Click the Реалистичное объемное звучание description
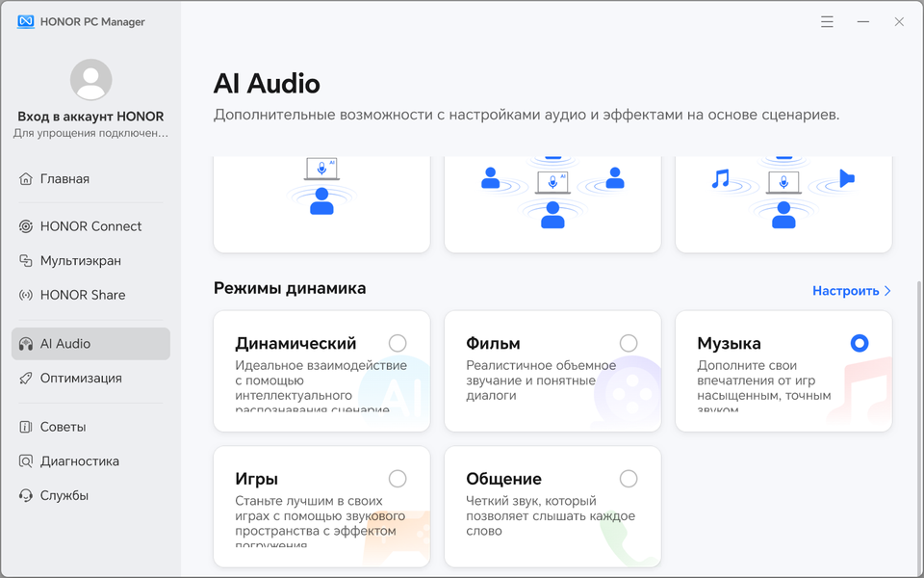This screenshot has width=924, height=578. click(541, 381)
